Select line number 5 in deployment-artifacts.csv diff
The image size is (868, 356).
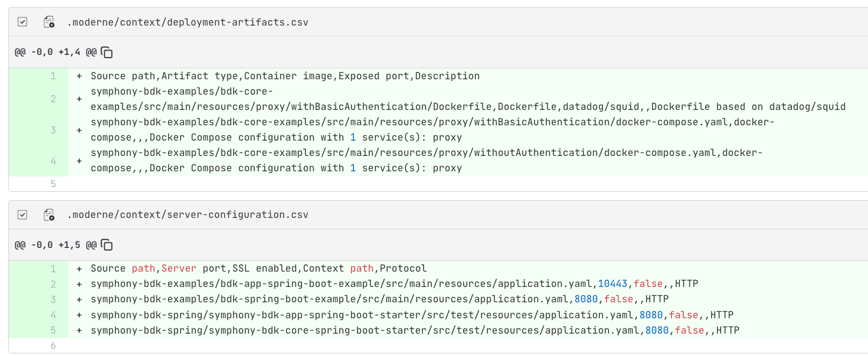54,184
